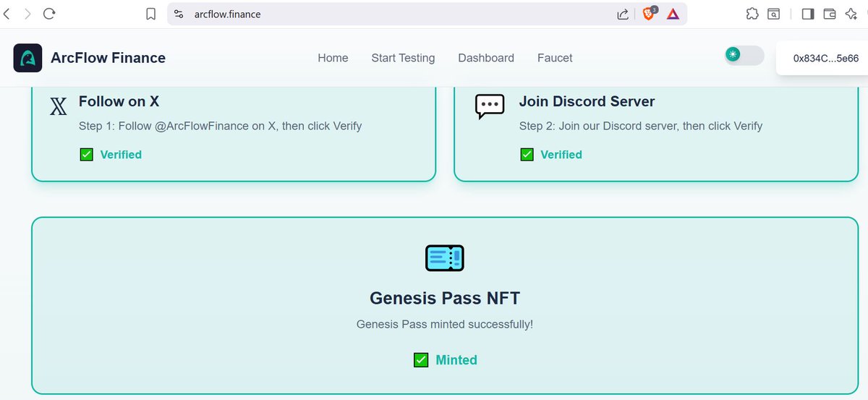Screen dimensions: 868x400
Task: Click the search tabs icon in browser toolbar
Action: tap(774, 14)
